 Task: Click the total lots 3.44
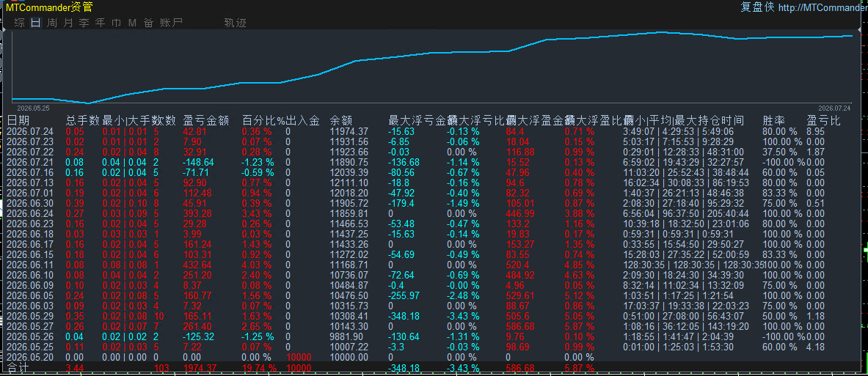(76, 368)
